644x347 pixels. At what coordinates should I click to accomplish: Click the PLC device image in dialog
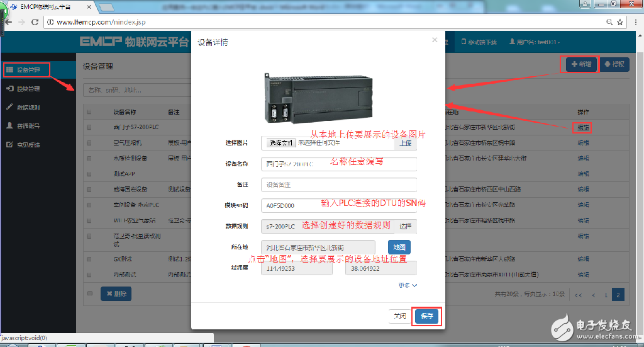[318, 98]
